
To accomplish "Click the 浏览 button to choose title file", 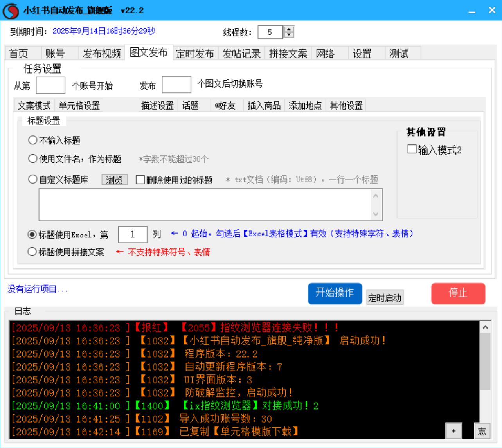I will pyautogui.click(x=114, y=180).
